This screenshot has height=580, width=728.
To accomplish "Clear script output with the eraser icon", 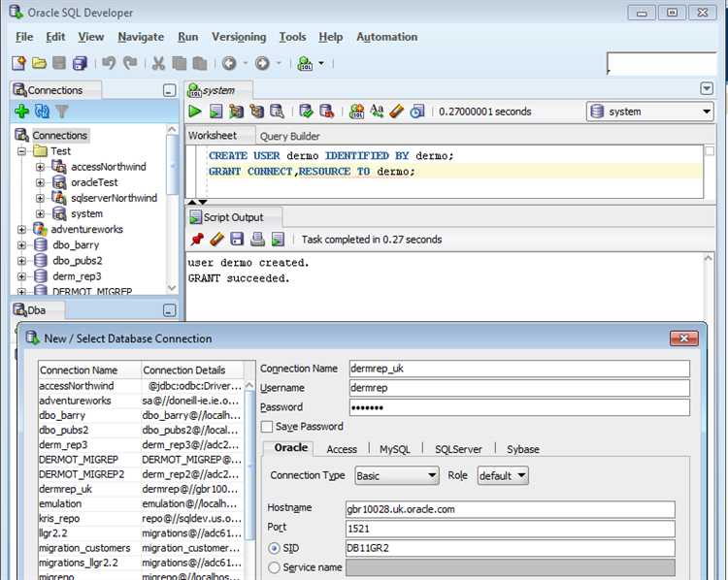I will pyautogui.click(x=216, y=239).
